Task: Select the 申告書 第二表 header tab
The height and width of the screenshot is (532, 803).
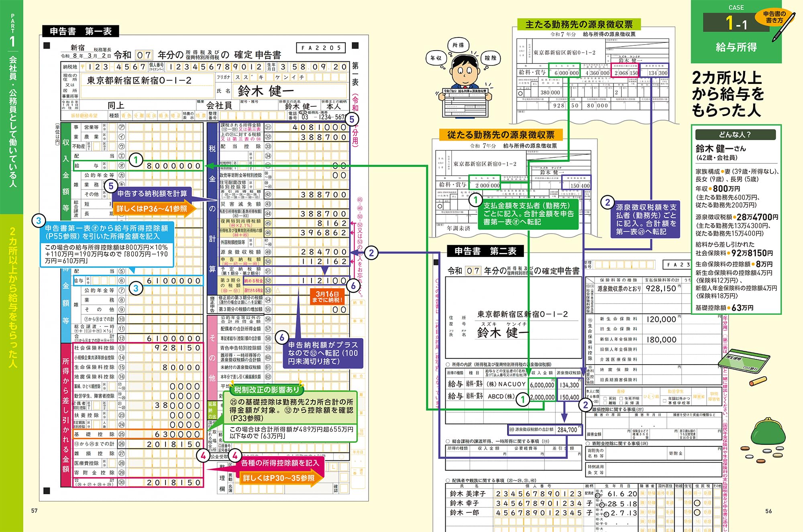Action: pos(485,251)
